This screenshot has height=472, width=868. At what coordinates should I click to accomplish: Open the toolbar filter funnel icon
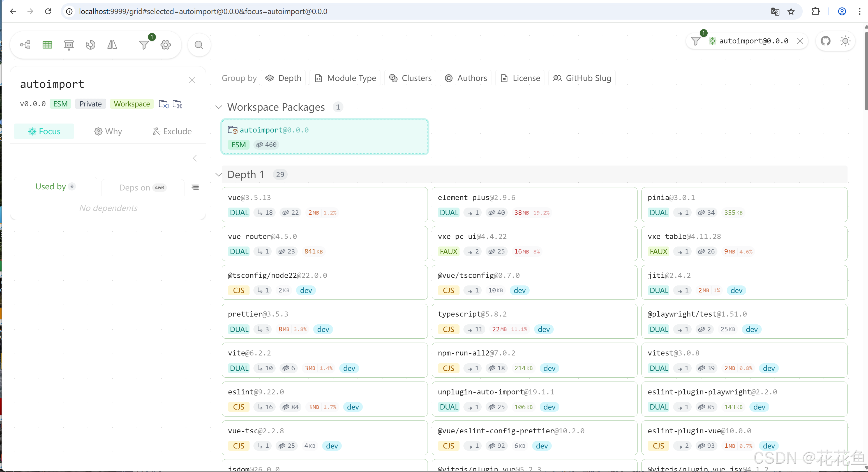pyautogui.click(x=144, y=45)
